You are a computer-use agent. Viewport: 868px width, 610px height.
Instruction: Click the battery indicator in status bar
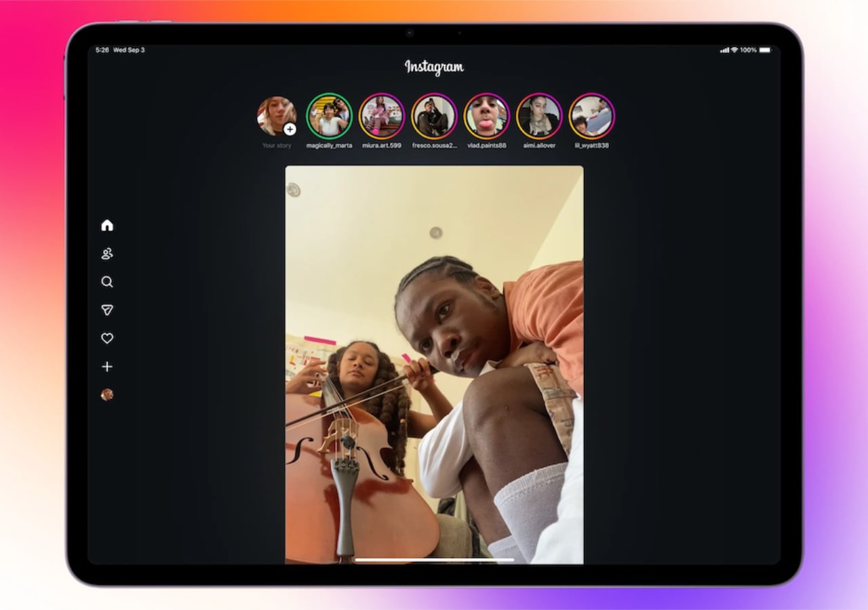coord(765,50)
